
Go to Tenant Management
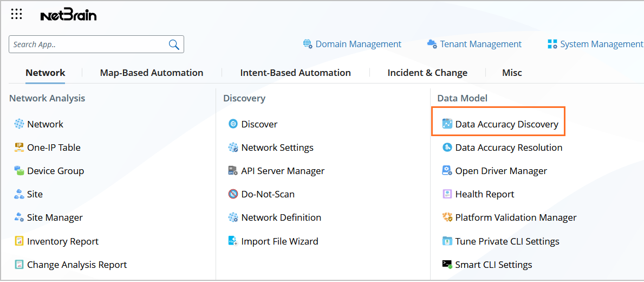click(480, 44)
